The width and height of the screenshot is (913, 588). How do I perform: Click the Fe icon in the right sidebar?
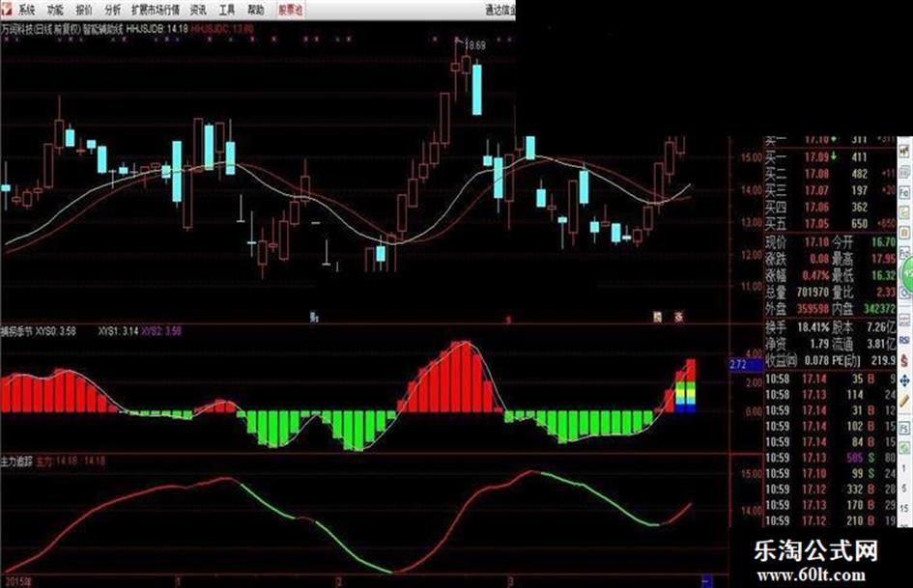click(x=904, y=193)
